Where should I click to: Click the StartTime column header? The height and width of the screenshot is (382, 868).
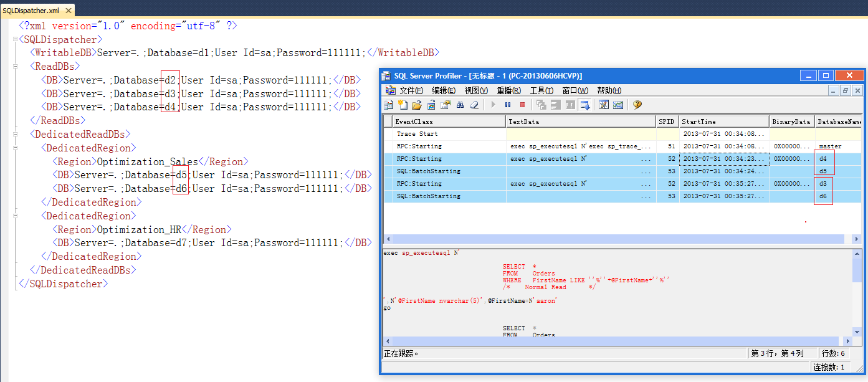point(724,122)
